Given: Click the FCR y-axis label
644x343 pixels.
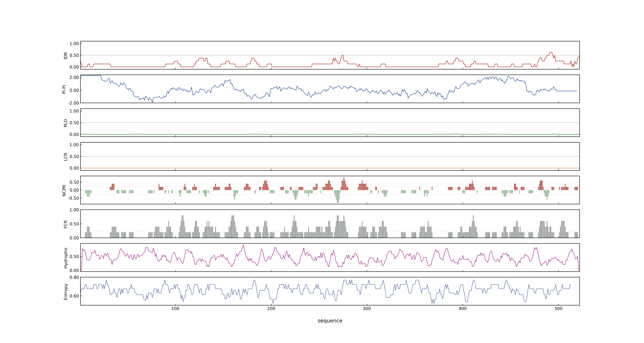Looking at the screenshot, I should point(66,224).
